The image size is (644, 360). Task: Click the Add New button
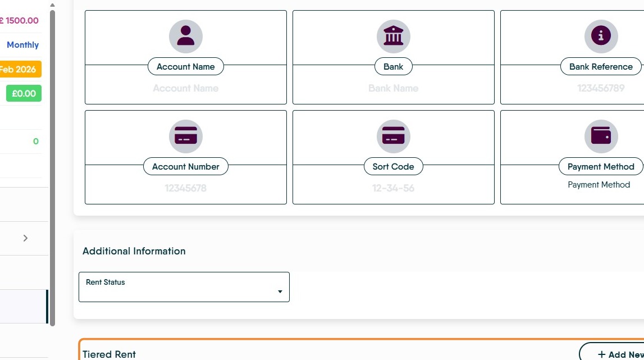coord(612,352)
